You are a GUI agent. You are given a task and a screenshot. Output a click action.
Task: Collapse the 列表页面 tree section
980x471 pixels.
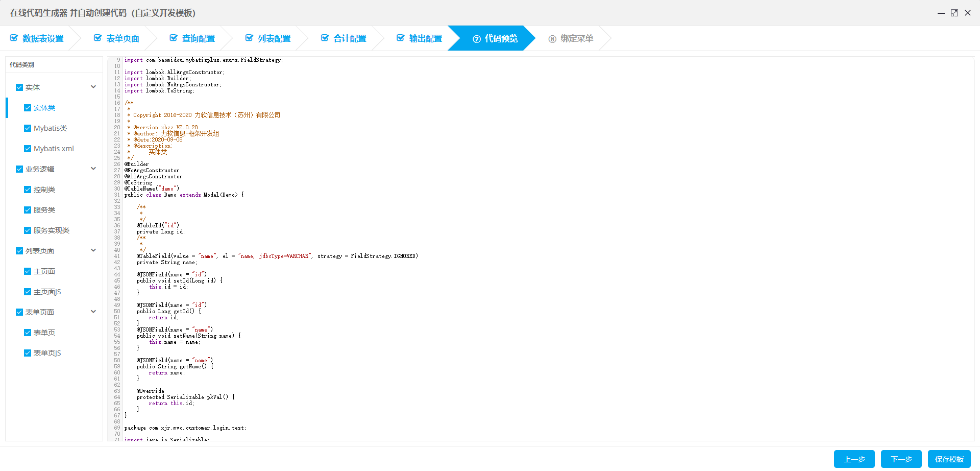tap(93, 250)
